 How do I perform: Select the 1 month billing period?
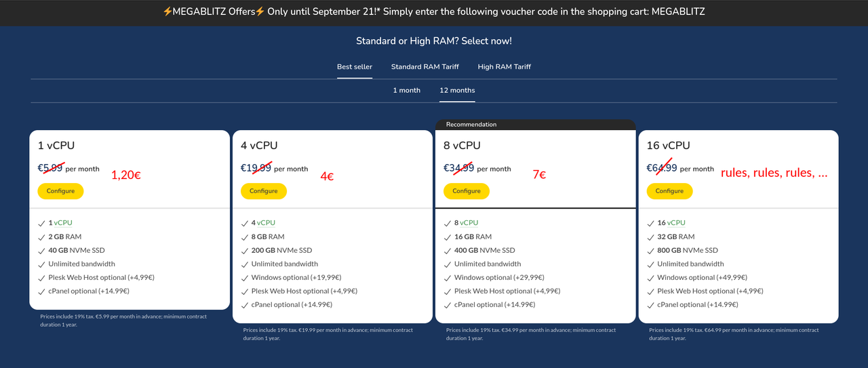pyautogui.click(x=407, y=90)
